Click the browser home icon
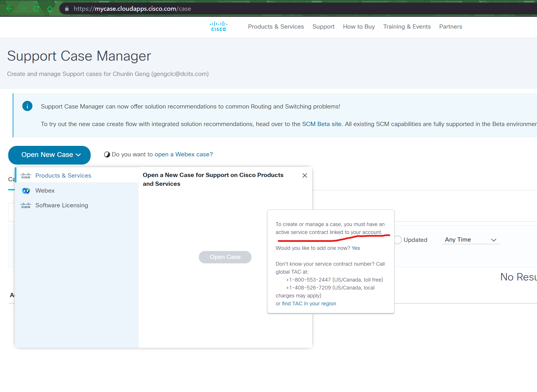Screen dimensions: 537x392 point(50,8)
